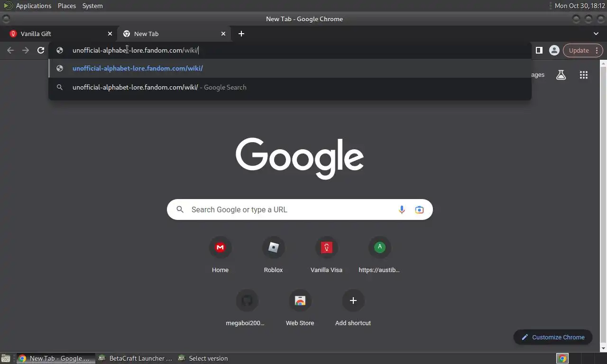The image size is (607, 364).
Task: Select the Google Search suggestion row
Action: point(290,87)
